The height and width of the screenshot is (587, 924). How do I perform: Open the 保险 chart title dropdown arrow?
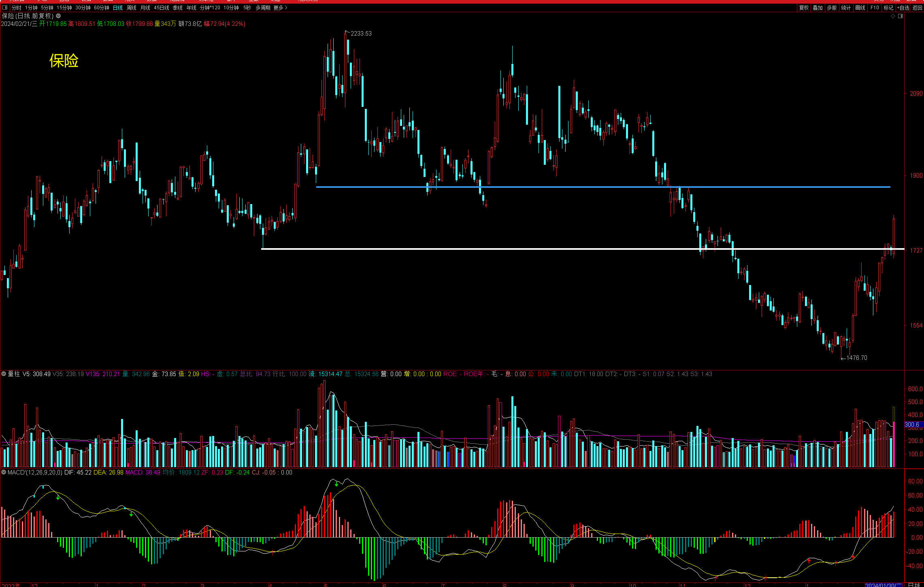coord(58,16)
